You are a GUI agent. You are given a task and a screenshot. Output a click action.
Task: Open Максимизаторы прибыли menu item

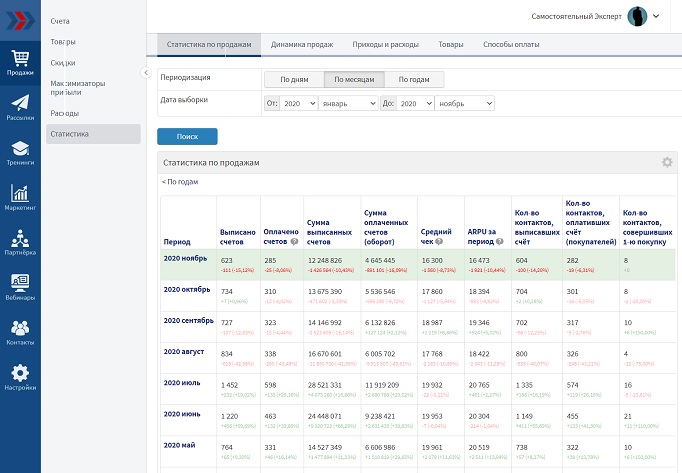click(78, 87)
